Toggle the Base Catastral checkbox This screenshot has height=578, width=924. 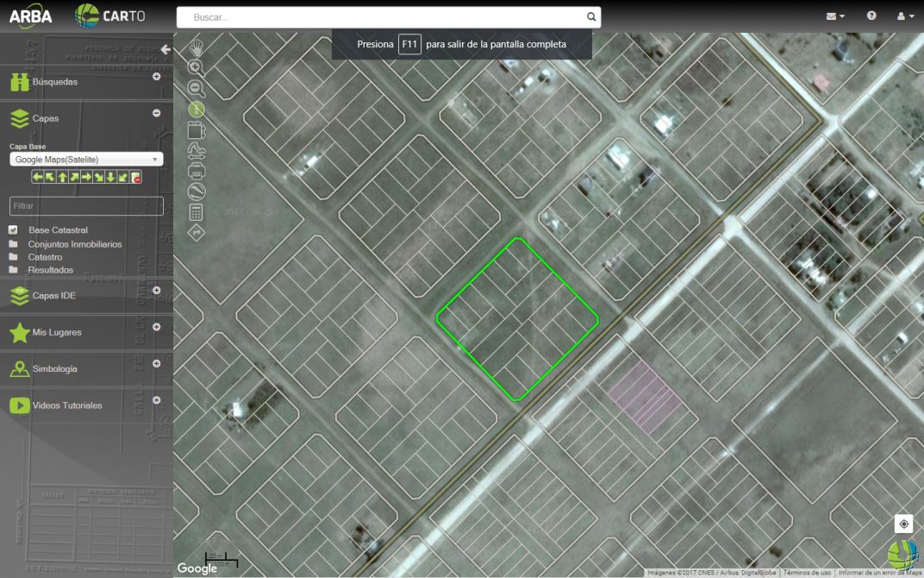13,230
